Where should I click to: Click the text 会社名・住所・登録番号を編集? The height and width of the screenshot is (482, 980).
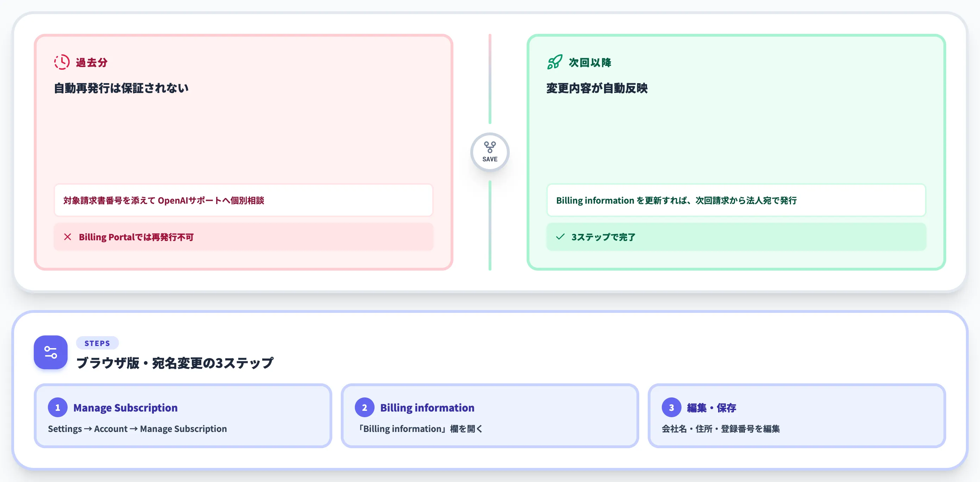coord(721,429)
